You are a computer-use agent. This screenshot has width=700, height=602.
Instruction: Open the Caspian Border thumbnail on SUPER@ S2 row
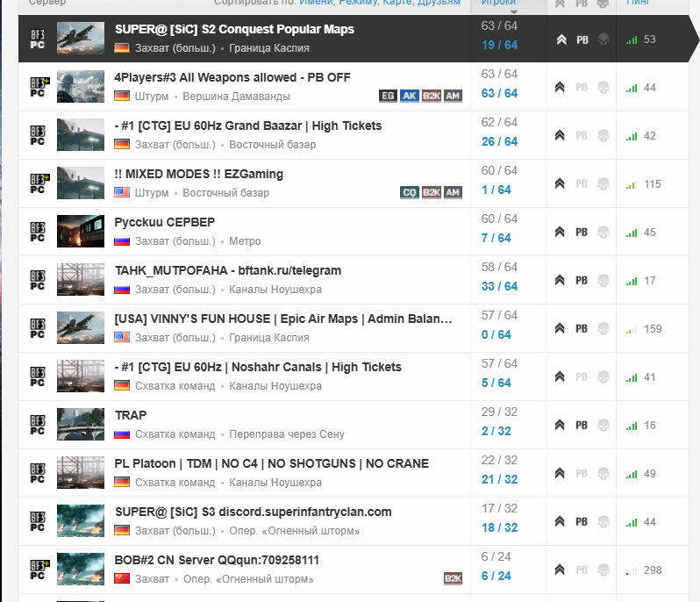point(81,39)
